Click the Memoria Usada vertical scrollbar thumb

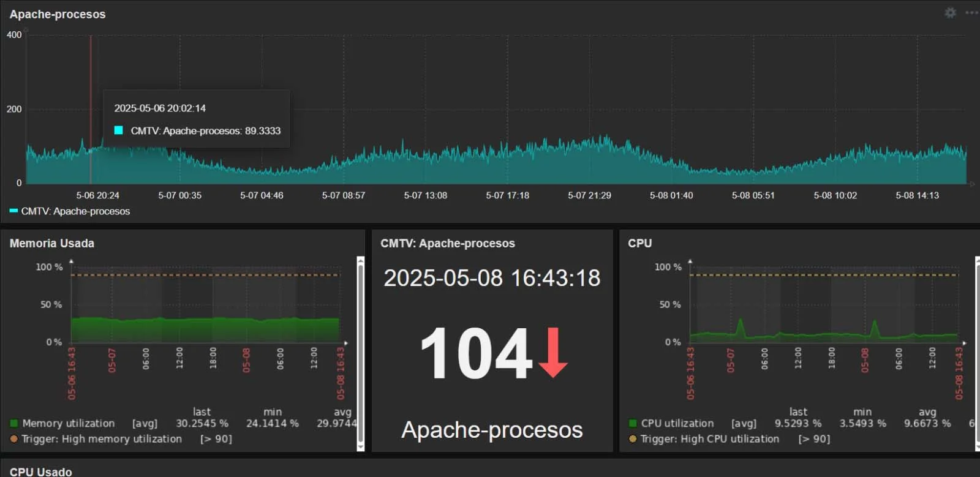point(360,354)
